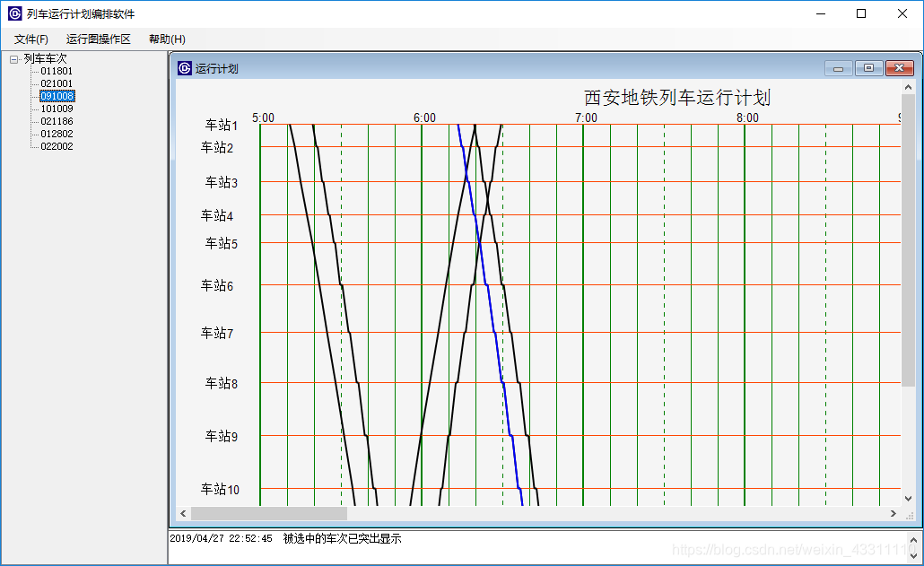Viewport: 924px width, 566px height.
Task: Click the 车站8 station label
Action: (x=221, y=383)
